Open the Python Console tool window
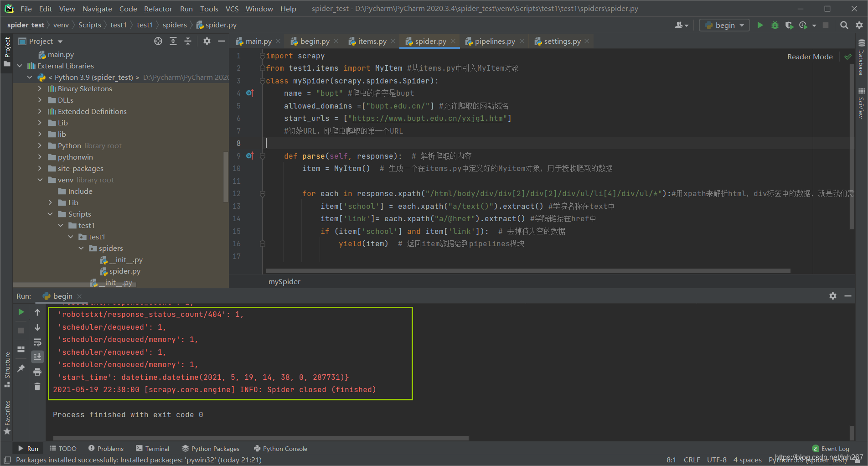The height and width of the screenshot is (466, 868). coord(280,449)
